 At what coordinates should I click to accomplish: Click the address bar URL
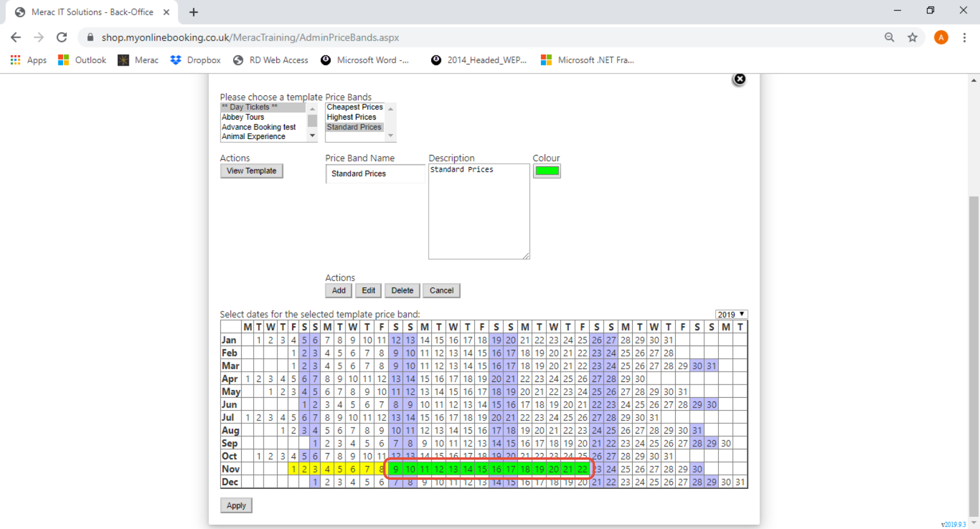click(x=250, y=38)
